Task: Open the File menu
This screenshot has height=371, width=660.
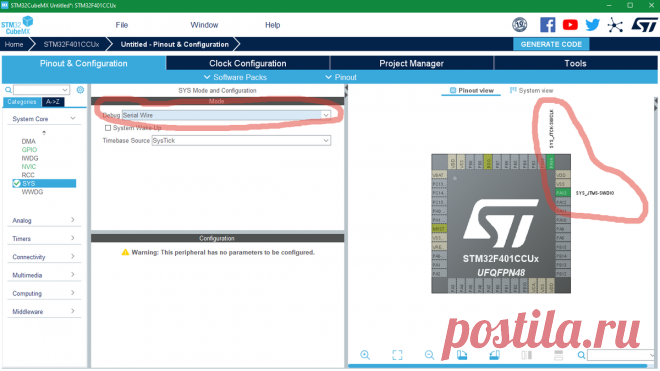Action: 122,25
